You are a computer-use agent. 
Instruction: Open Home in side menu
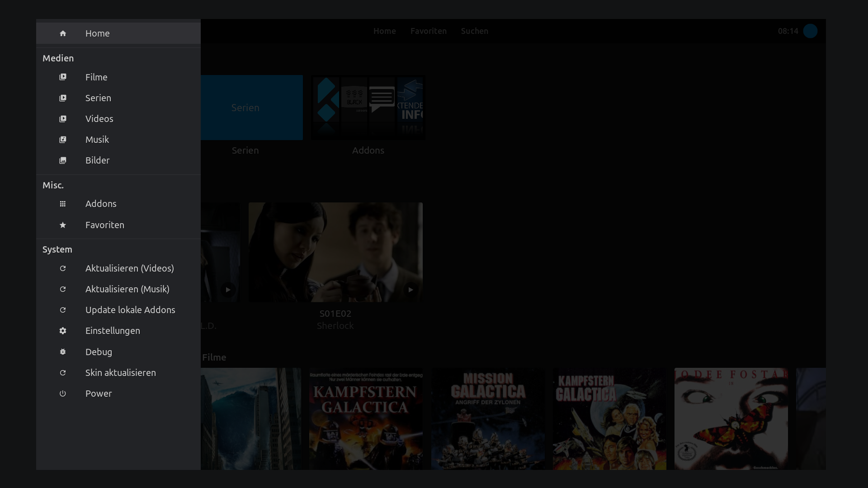click(x=118, y=33)
